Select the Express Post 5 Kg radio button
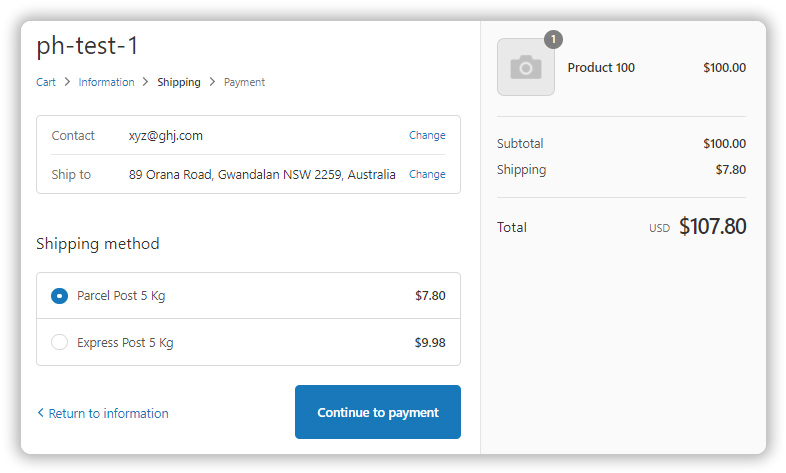Screen dimensions: 786x473 click(x=59, y=342)
